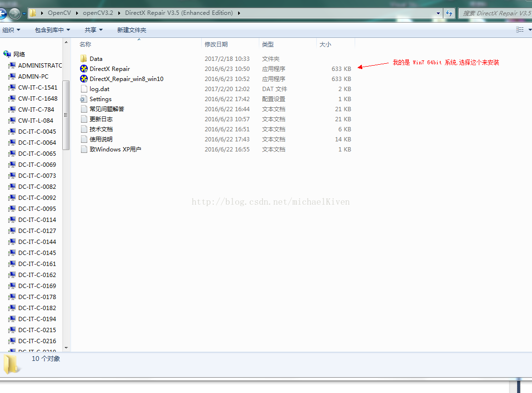
Task: Click the search DirectX Repair input field
Action: 496,13
